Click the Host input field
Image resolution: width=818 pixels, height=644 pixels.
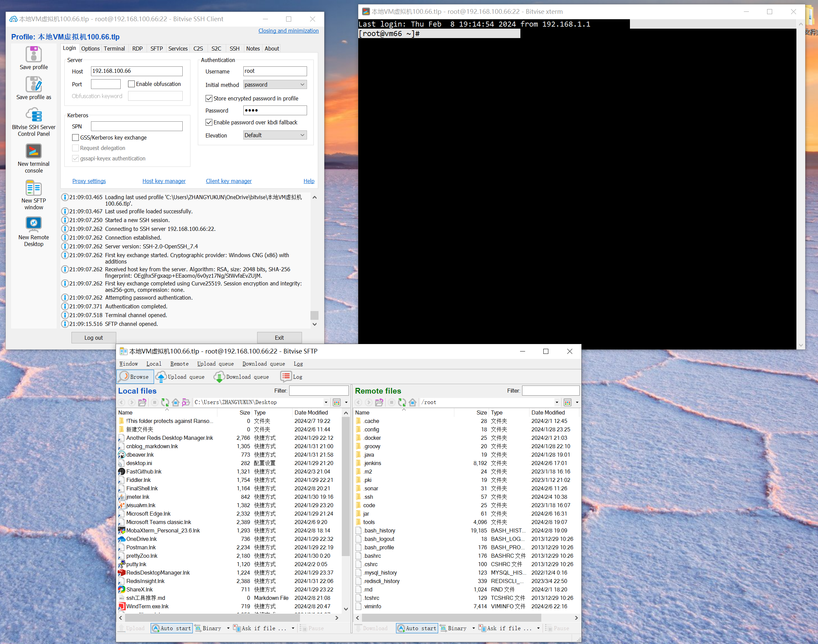click(137, 71)
